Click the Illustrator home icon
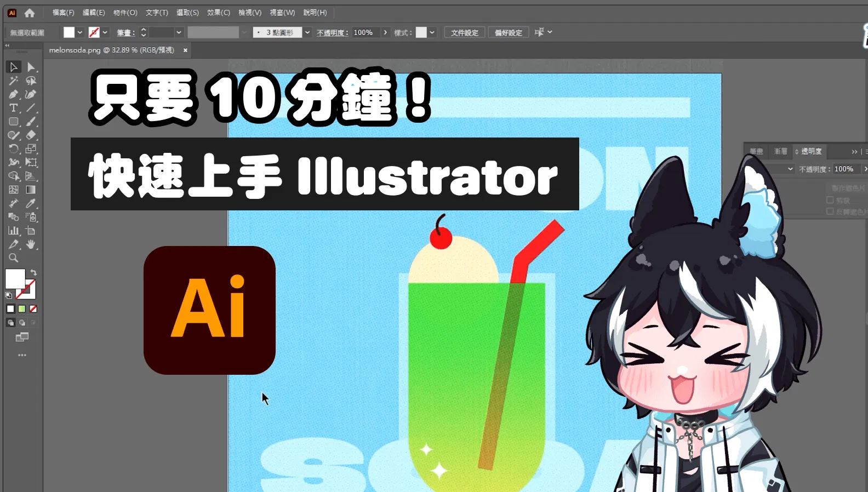This screenshot has width=868, height=492. (30, 13)
